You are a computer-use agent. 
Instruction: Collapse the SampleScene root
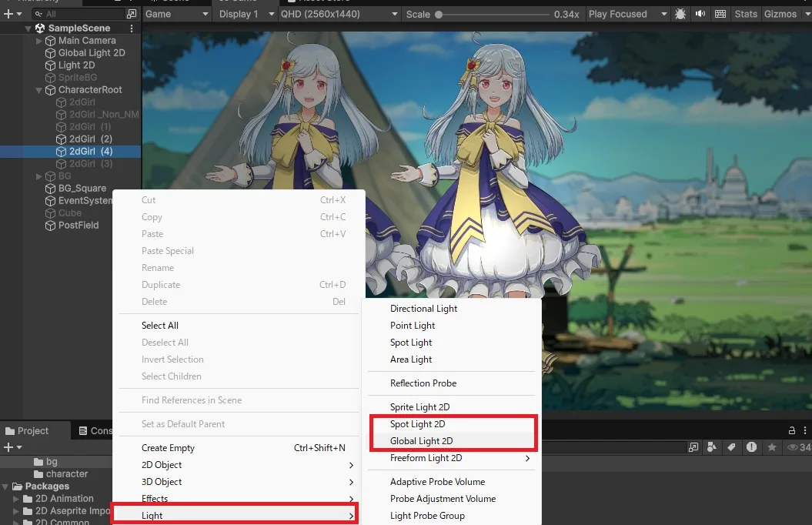[28, 28]
